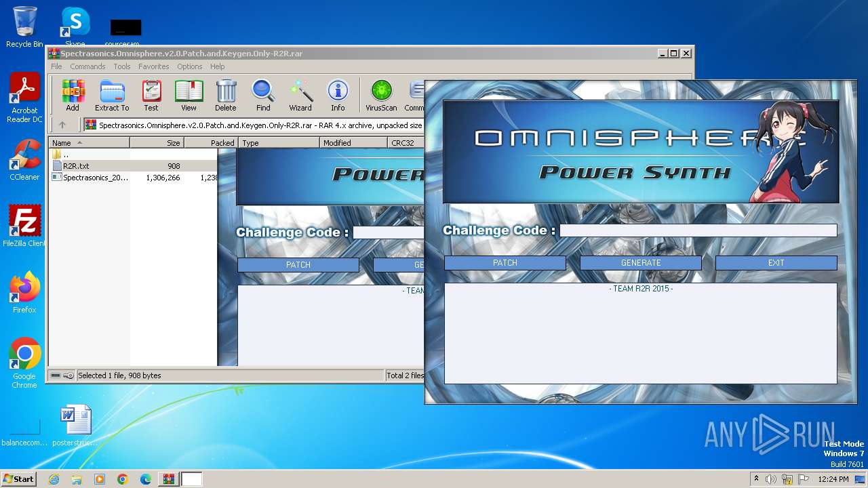Run Test on the archive via toolbar
Image resolution: width=868 pixels, height=488 pixels.
pyautogui.click(x=151, y=95)
